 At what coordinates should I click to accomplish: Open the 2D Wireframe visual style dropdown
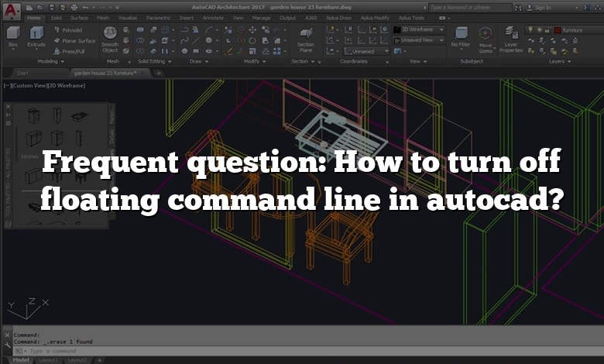point(419,29)
